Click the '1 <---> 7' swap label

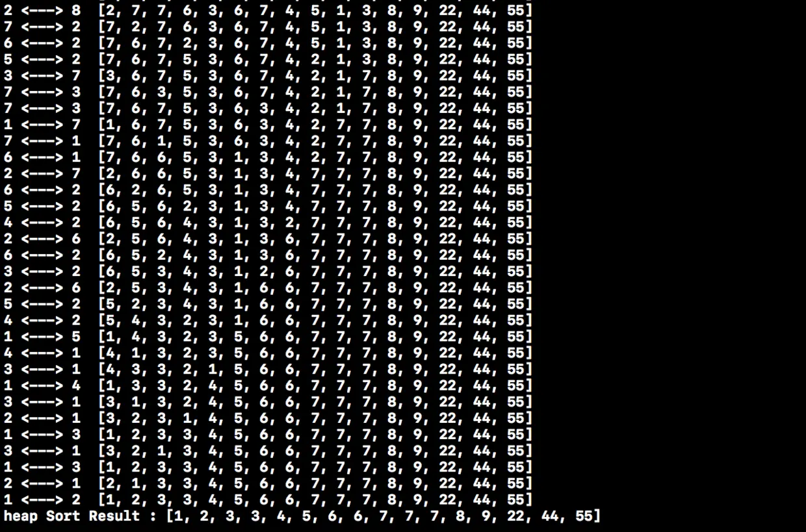pyautogui.click(x=42, y=124)
